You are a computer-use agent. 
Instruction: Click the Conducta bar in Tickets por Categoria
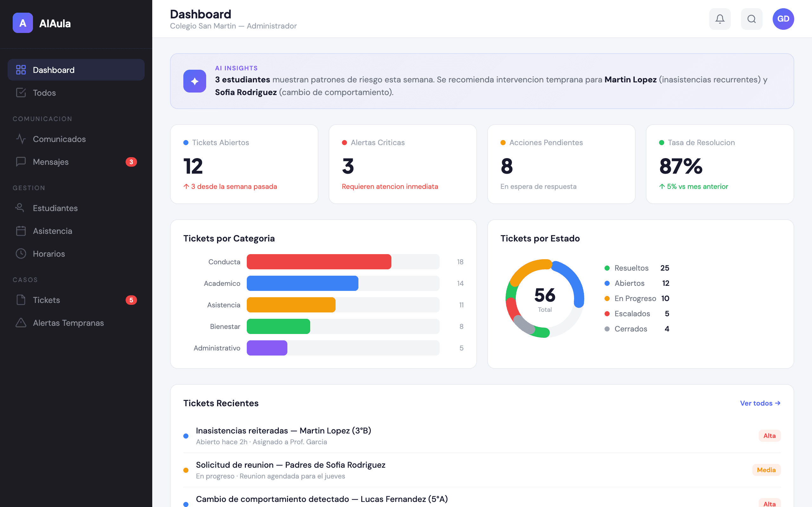(319, 261)
